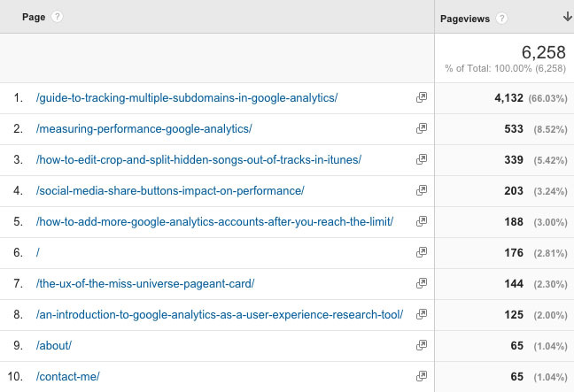
Task: Click help question mark beside Page header
Action: click(x=57, y=17)
